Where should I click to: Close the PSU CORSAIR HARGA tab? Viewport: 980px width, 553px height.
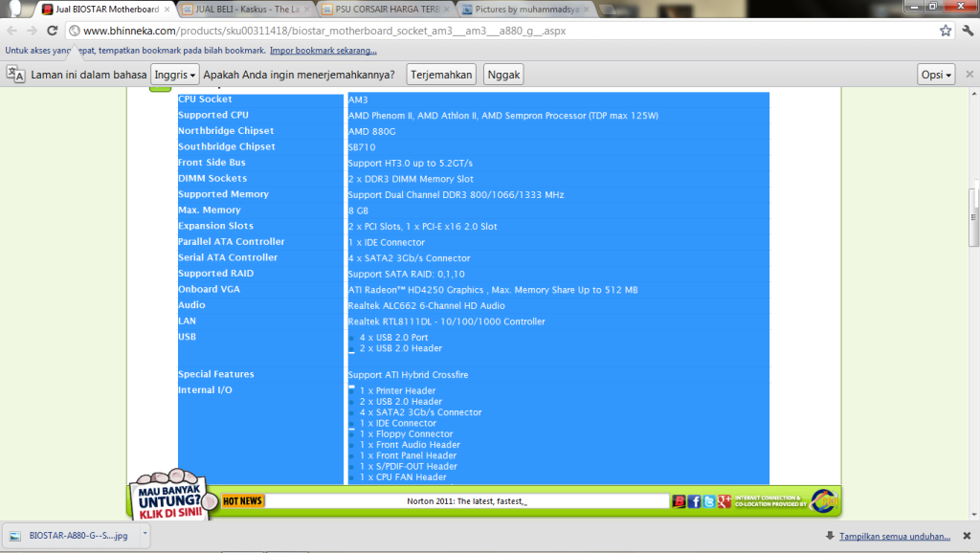446,10
